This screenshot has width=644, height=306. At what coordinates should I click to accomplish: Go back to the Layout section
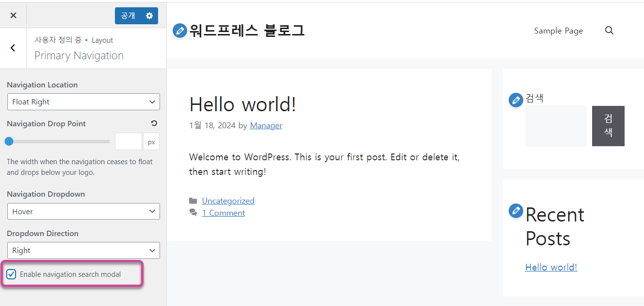[13, 48]
